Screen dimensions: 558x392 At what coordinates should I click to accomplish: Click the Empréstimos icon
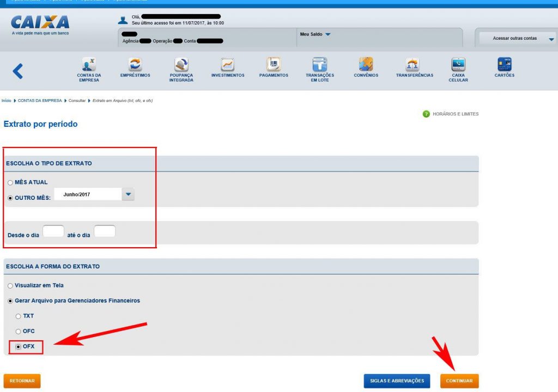pyautogui.click(x=135, y=64)
